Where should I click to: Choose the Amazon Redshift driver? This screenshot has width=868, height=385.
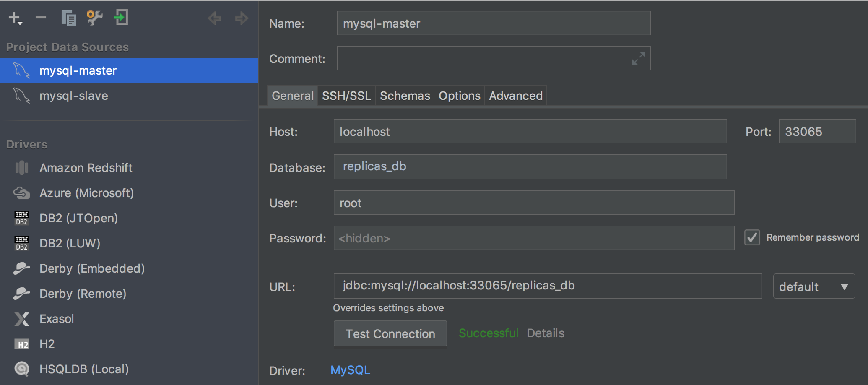click(x=86, y=168)
